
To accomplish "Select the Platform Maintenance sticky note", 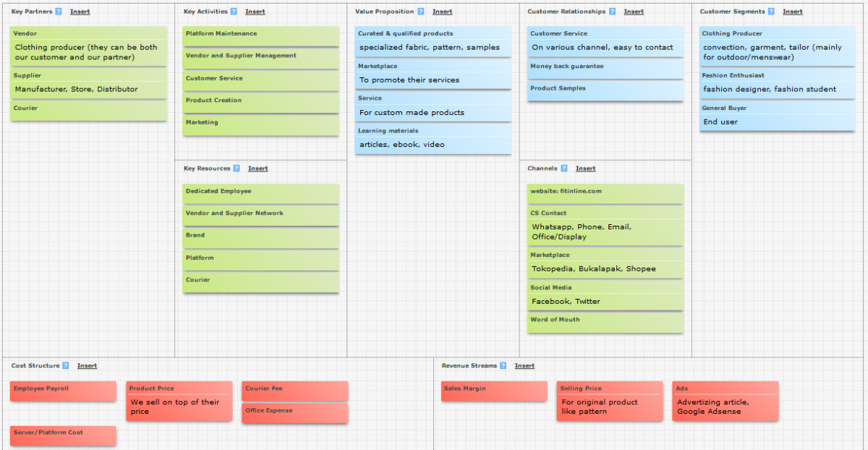I will pos(260,36).
